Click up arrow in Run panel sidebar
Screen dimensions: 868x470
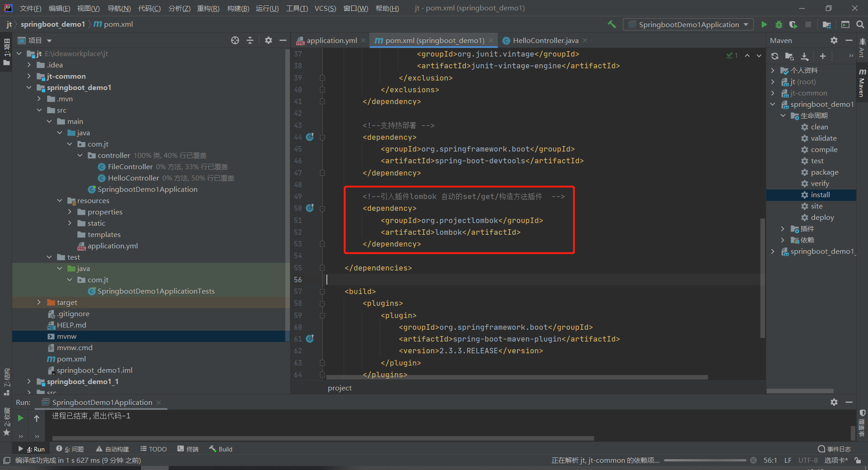37,418
